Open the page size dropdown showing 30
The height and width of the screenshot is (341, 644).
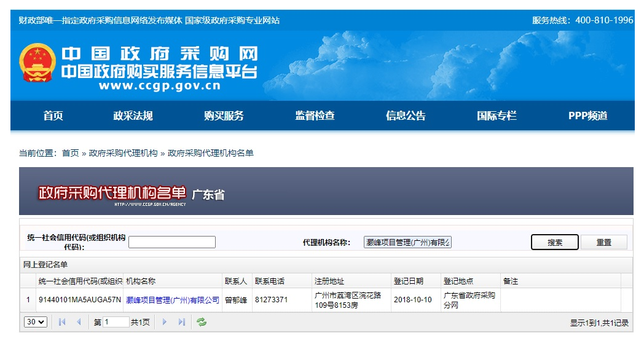[36, 322]
